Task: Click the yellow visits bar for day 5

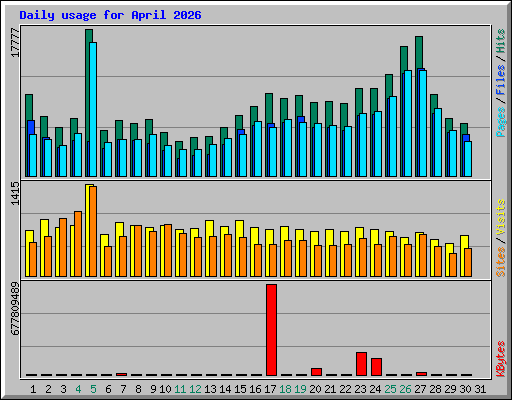Action: coord(87,230)
